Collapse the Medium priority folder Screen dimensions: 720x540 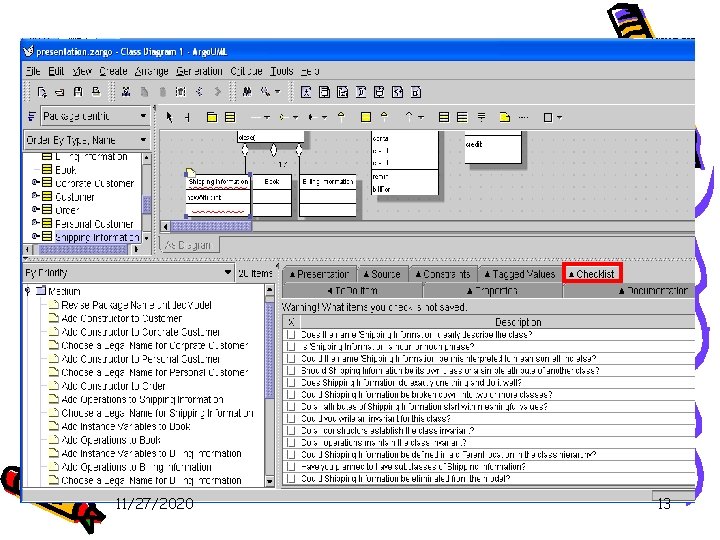coord(28,291)
